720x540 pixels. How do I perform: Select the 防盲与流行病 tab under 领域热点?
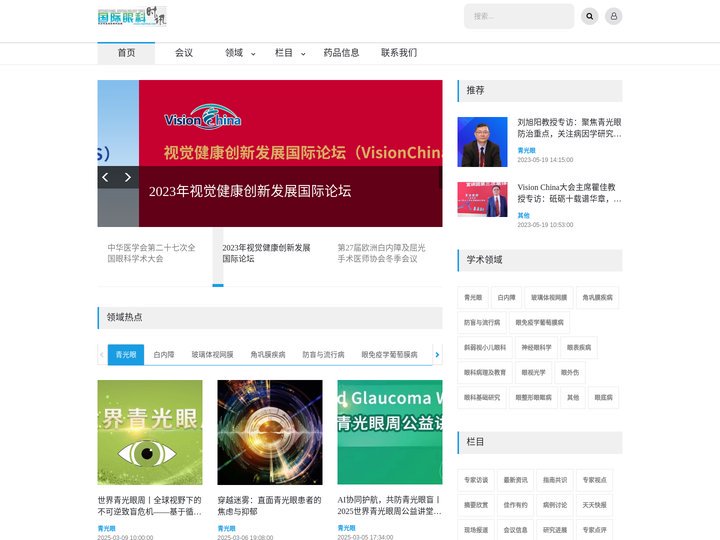coord(323,354)
